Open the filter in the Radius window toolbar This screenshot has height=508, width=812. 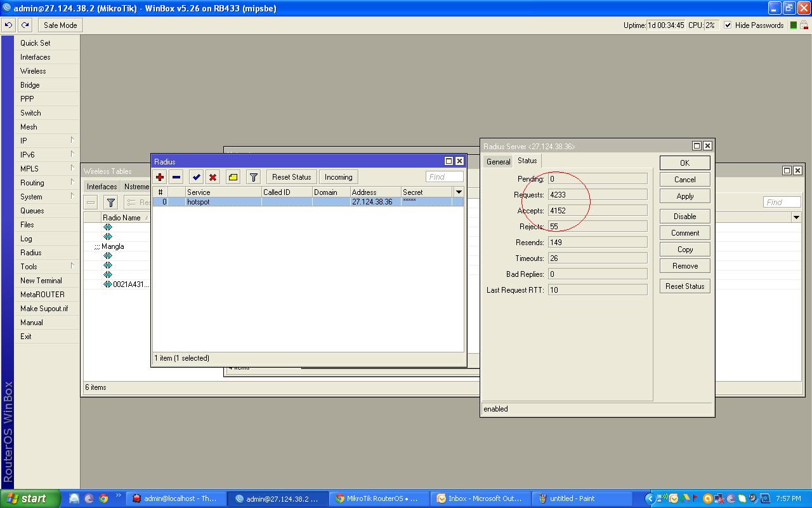254,177
